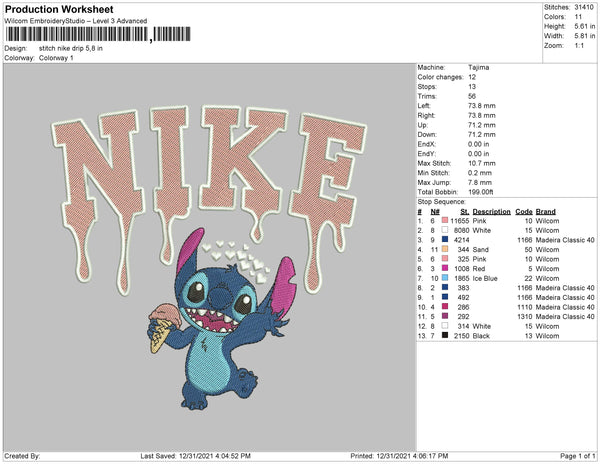Click the magenta Red swatch in stop 6
This screenshot has height=464, width=600.
click(x=445, y=269)
